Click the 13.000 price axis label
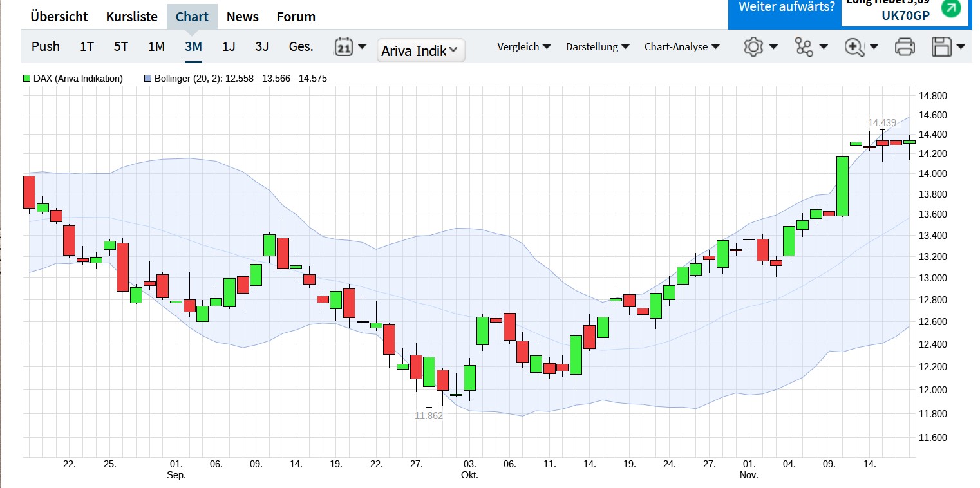This screenshot has width=980, height=488. coord(932,278)
